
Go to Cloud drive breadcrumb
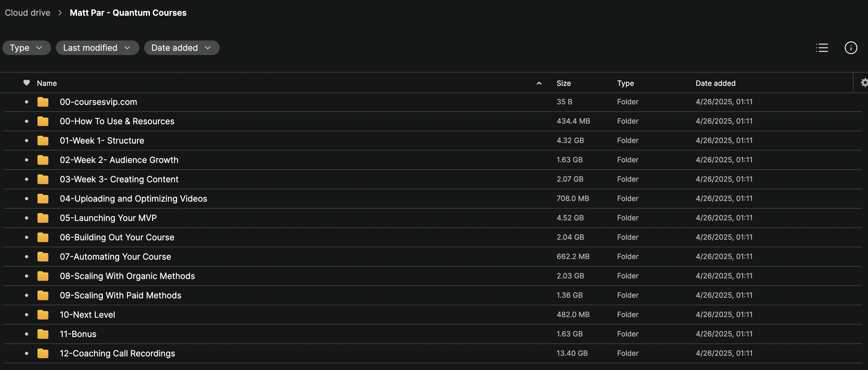click(x=28, y=13)
